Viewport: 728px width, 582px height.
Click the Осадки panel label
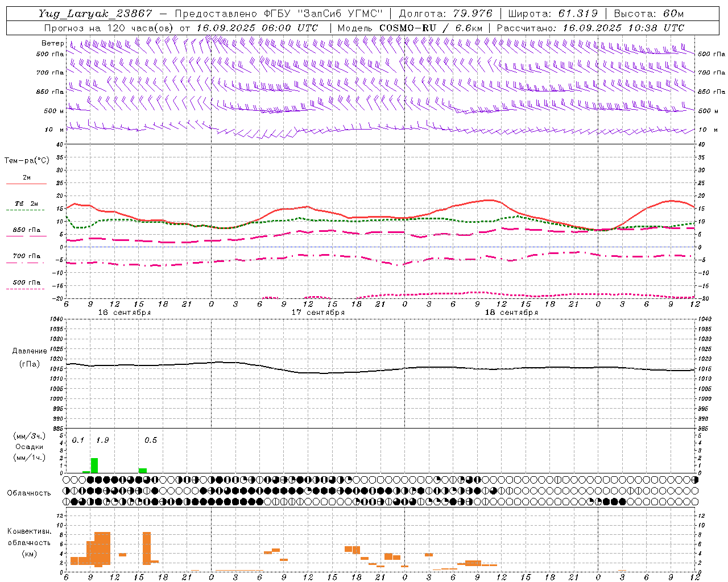[30, 447]
